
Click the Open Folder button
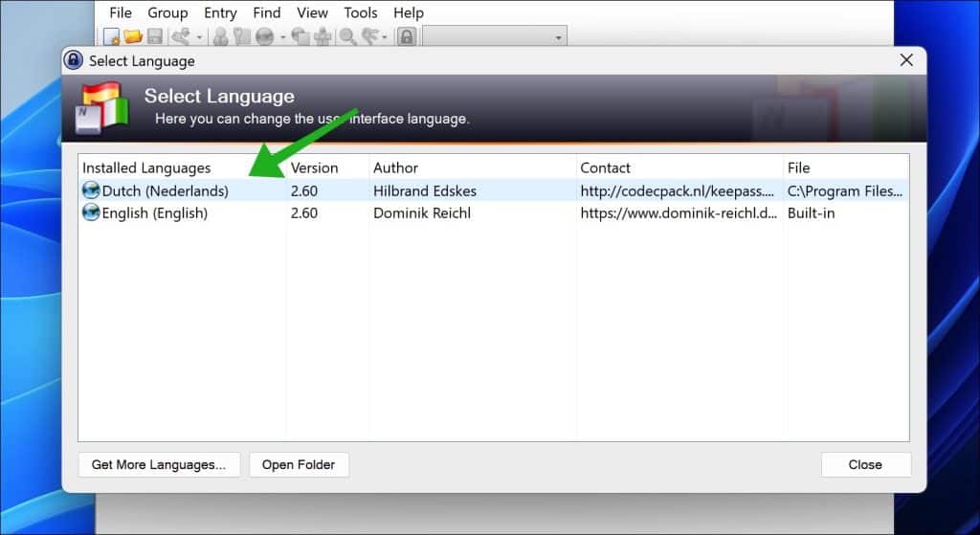coord(299,464)
